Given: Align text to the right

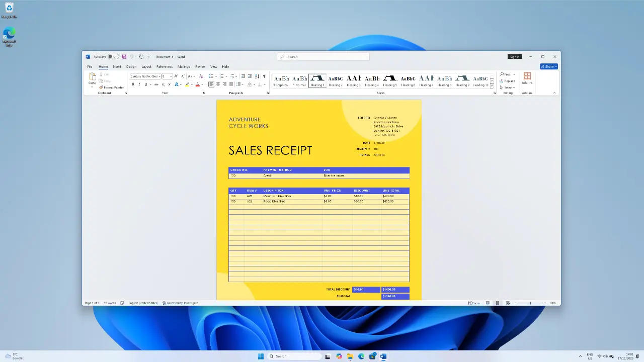Looking at the screenshot, I should [224, 84].
